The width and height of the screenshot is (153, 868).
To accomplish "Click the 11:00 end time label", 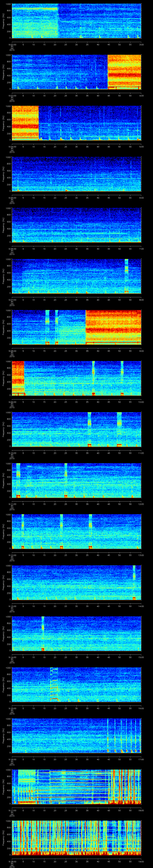I will pos(141,453).
